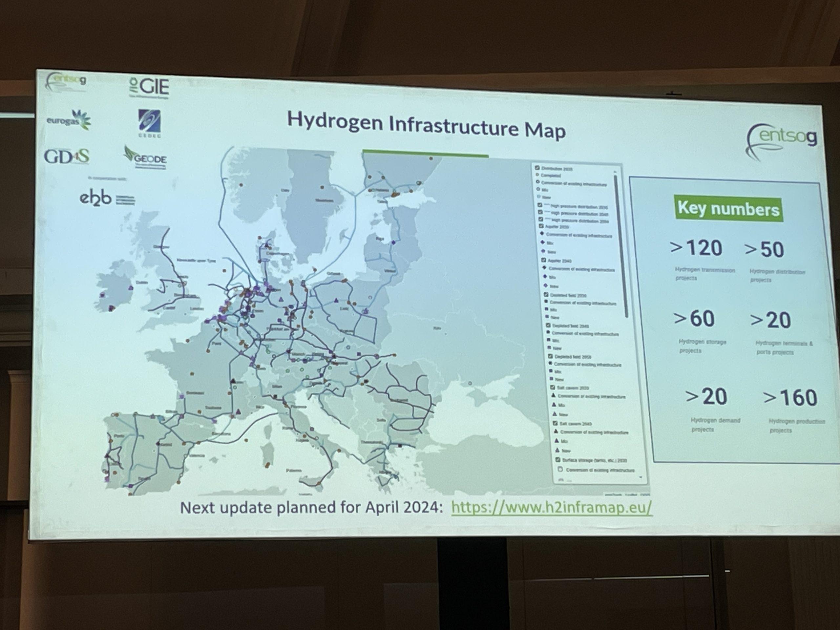Toggle the Salt cavern 2030 checkbox
The image size is (840, 630).
[x=553, y=387]
